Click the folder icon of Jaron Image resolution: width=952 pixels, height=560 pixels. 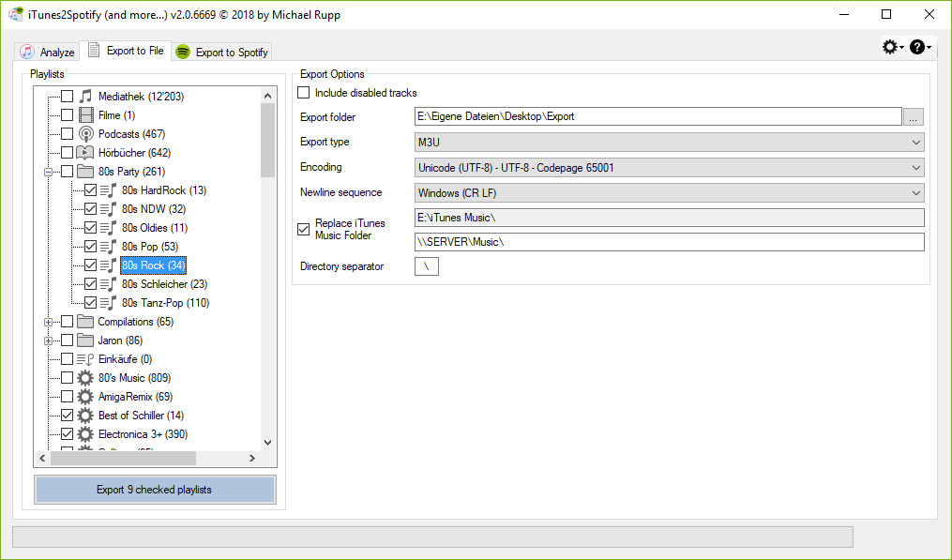click(x=85, y=341)
